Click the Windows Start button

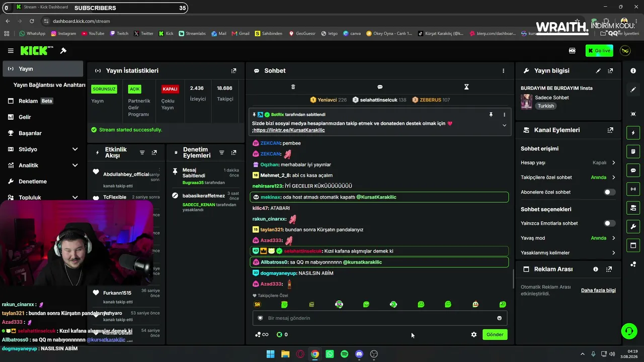(x=270, y=354)
